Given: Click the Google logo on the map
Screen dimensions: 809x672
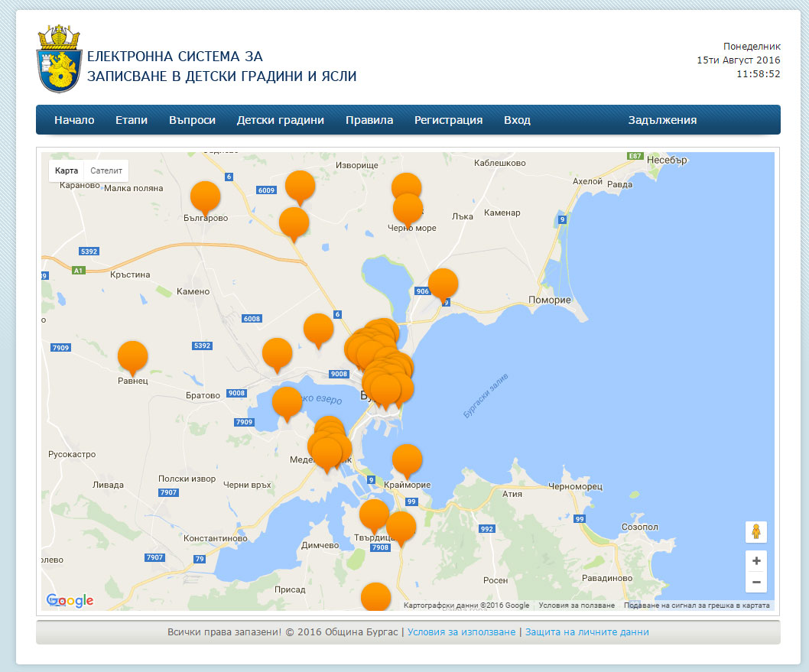Looking at the screenshot, I should click(70, 600).
